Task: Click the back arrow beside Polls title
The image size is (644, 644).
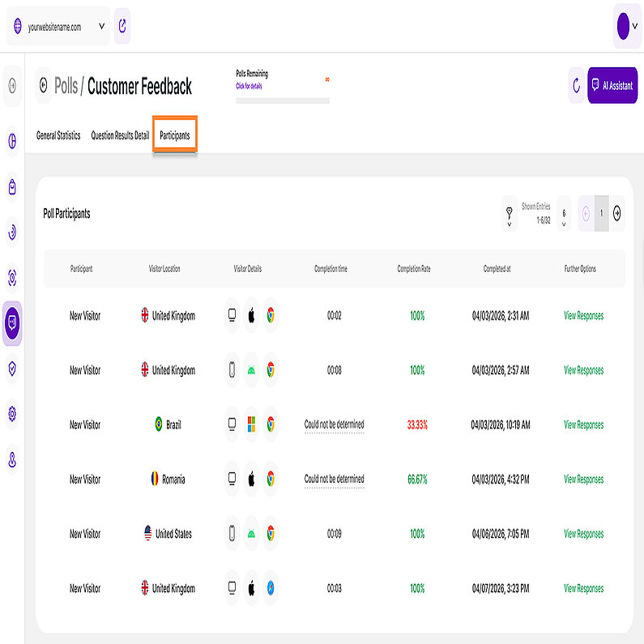Action: click(44, 85)
